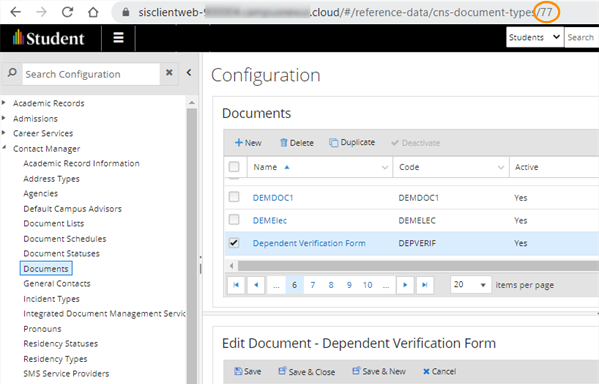Click the top-right Search field
This screenshot has width=599, height=384.
point(581,37)
